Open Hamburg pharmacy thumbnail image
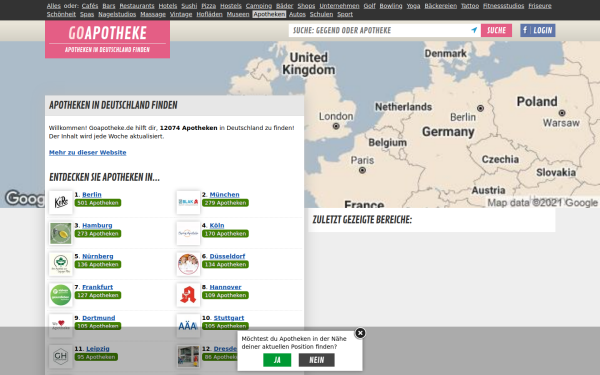Screen dimensions: 600x375 (61, 233)
